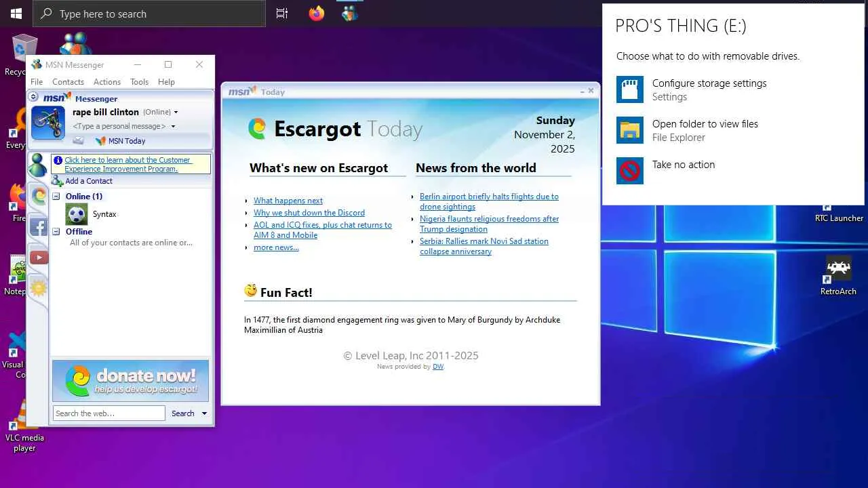Click the envelope mail icon in Messenger

[79, 141]
